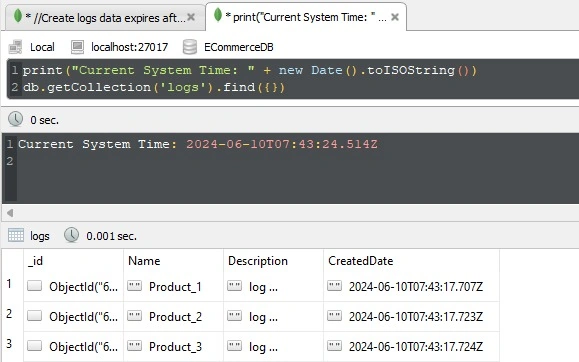Click the logs collection table icon
The width and height of the screenshot is (579, 362).
pos(16,235)
